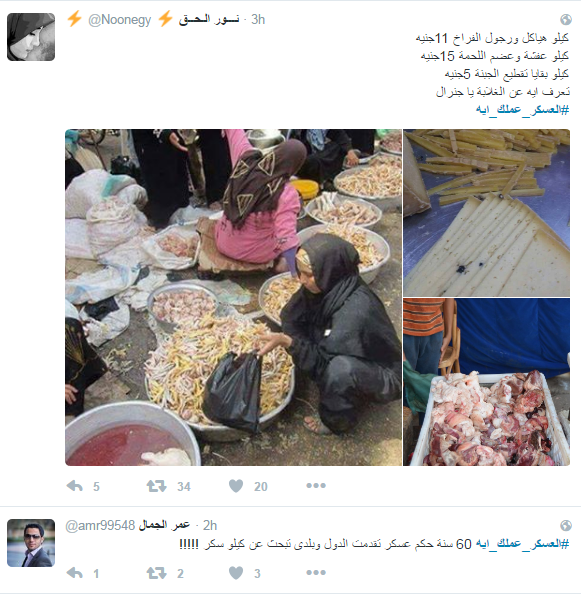Open the @Noonegy username link

click(119, 19)
